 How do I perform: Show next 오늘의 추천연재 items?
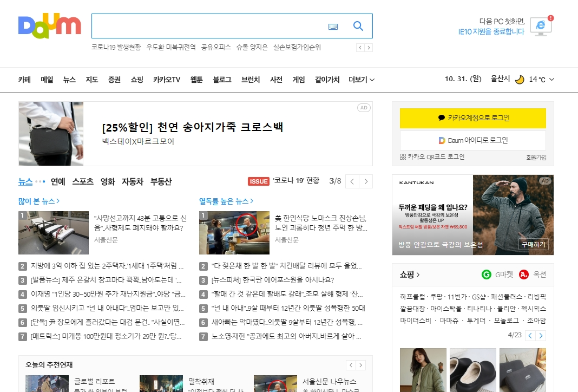pos(360,365)
